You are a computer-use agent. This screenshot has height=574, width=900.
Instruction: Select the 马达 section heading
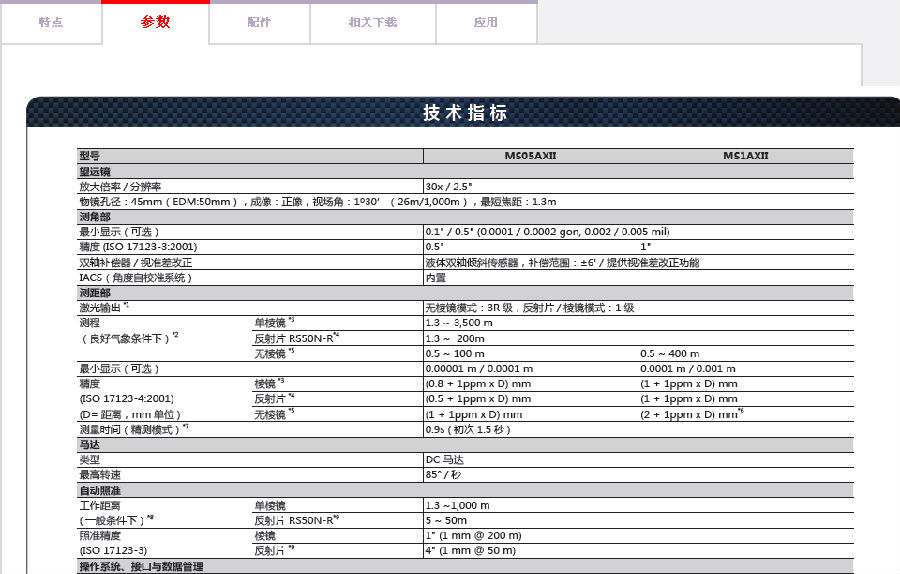pyautogui.click(x=90, y=444)
